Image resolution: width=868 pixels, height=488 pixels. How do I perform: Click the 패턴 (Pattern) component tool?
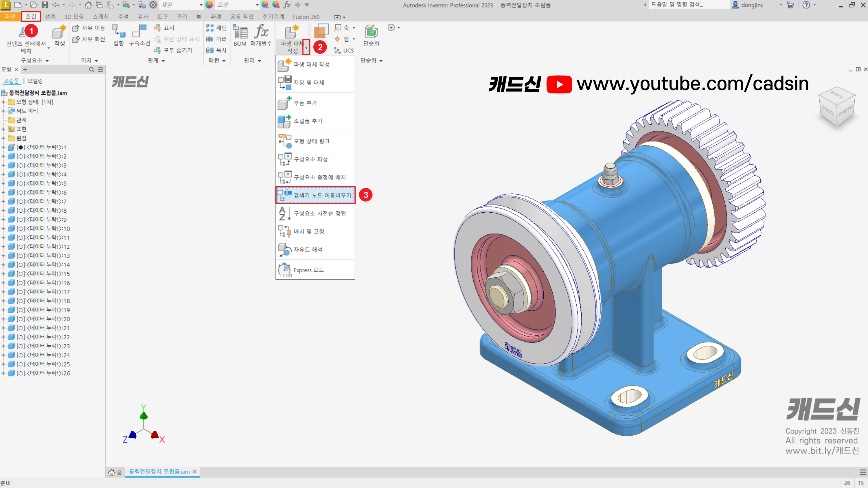coord(216,28)
